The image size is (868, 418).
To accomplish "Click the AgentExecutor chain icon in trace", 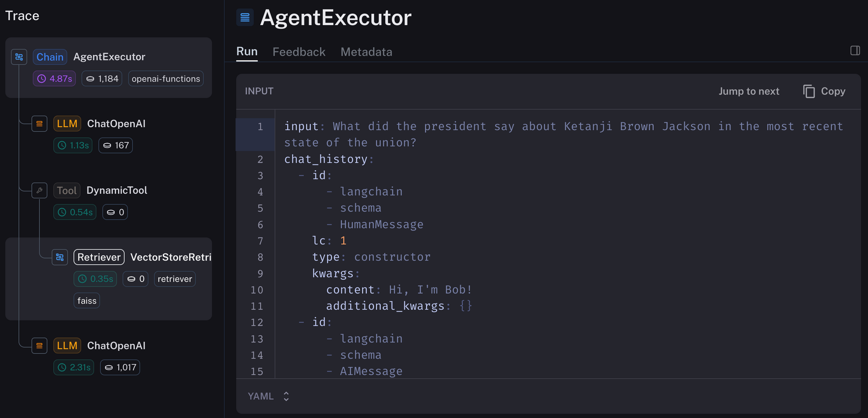I will pos(19,57).
